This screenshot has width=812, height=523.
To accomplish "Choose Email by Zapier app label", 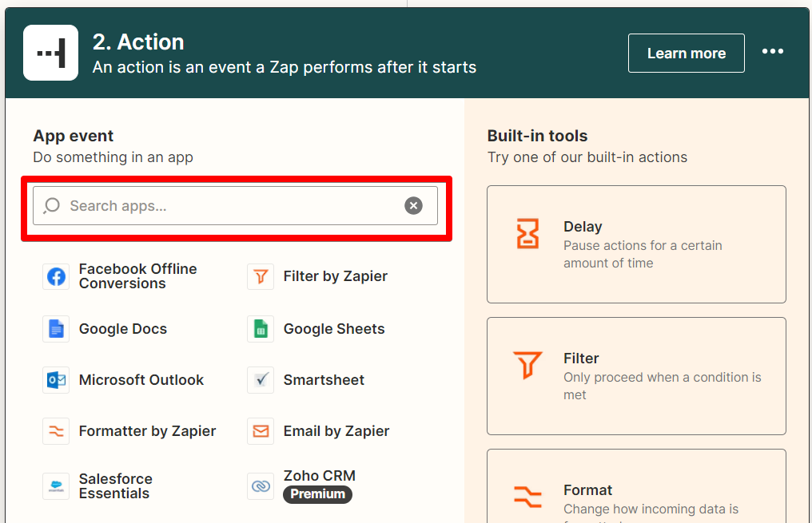I will point(336,431).
